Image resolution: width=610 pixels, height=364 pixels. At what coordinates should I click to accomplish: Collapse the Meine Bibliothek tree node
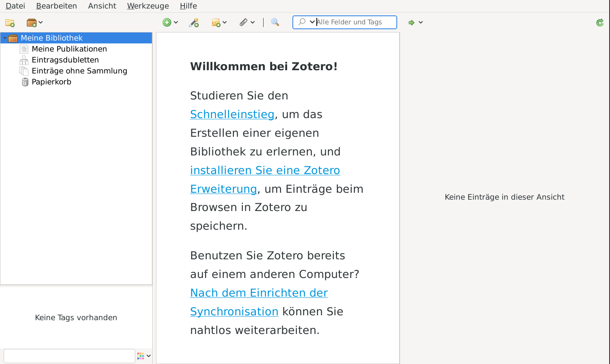pyautogui.click(x=4, y=38)
